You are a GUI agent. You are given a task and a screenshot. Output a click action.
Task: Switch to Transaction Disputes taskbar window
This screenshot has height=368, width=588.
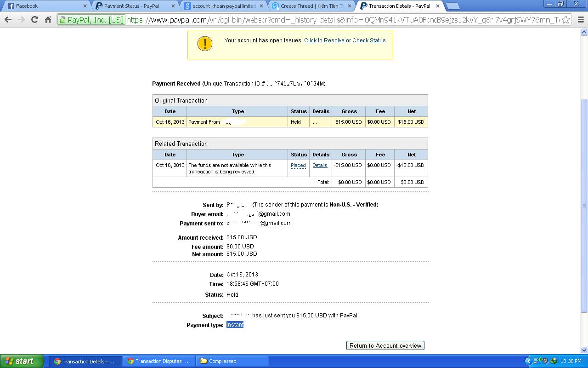(158, 361)
